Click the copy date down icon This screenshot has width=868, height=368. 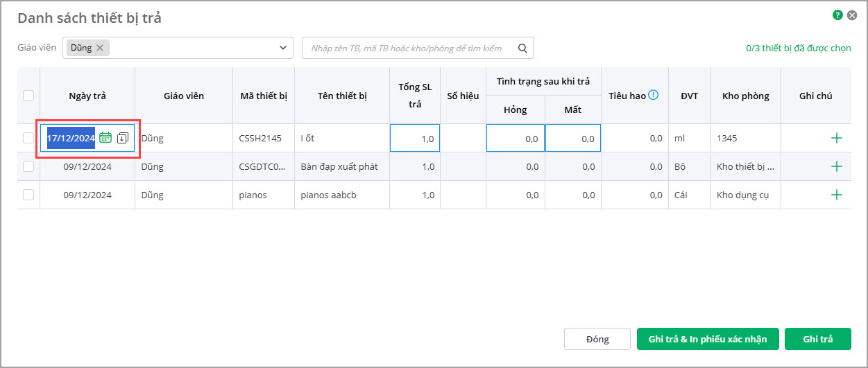tap(123, 138)
